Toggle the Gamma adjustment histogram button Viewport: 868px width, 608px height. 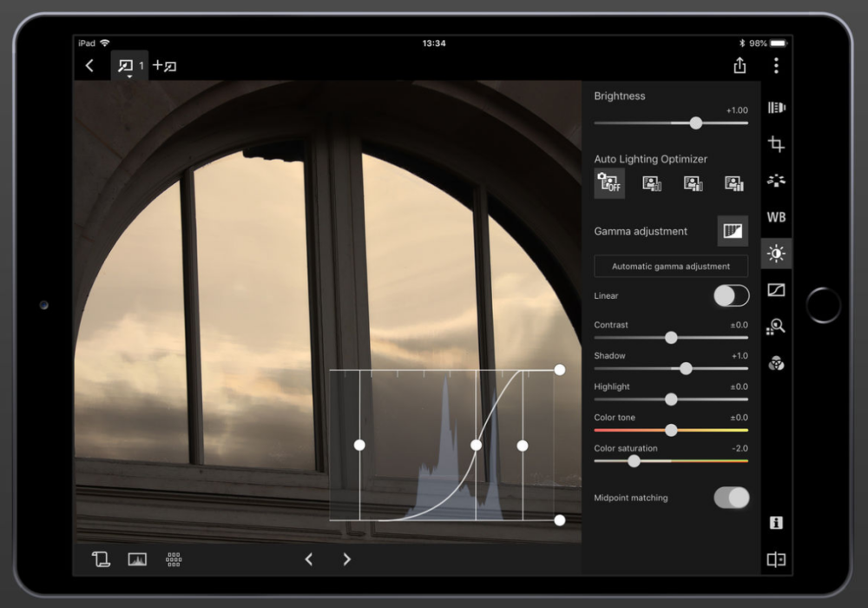coord(733,231)
